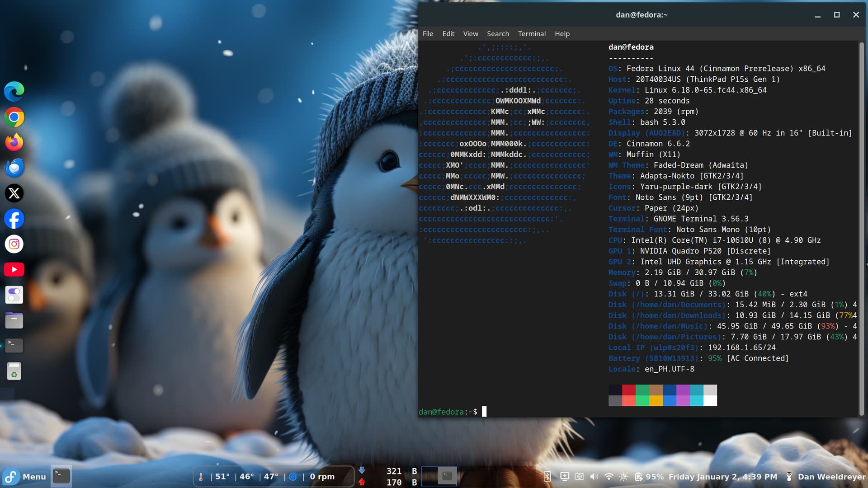Launch YouTube from the dock

point(14,270)
